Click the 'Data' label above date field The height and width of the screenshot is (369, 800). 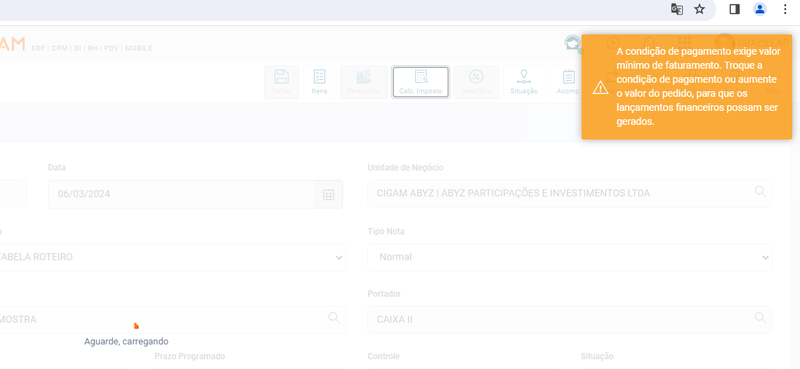57,167
